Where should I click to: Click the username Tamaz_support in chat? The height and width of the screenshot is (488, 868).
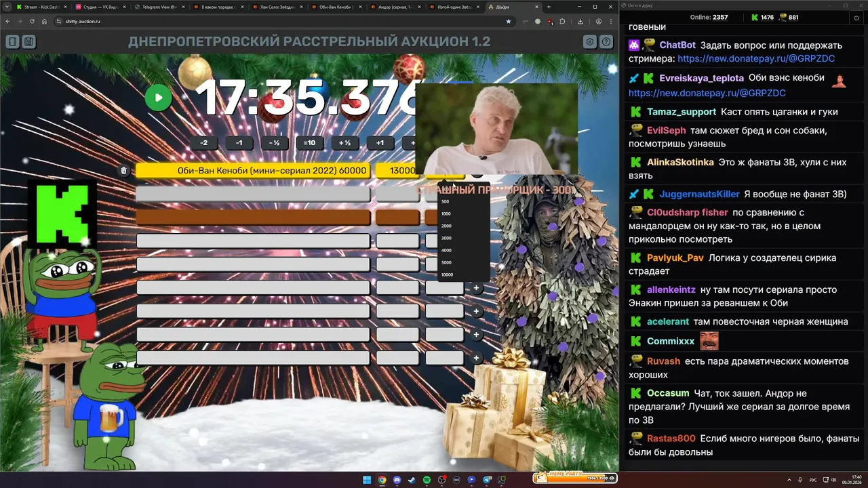[682, 112]
